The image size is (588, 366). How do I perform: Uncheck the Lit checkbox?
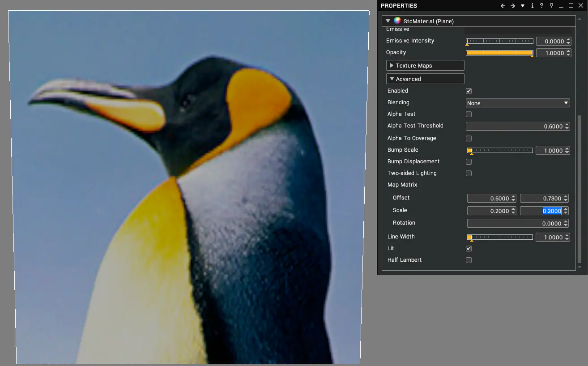(x=469, y=248)
